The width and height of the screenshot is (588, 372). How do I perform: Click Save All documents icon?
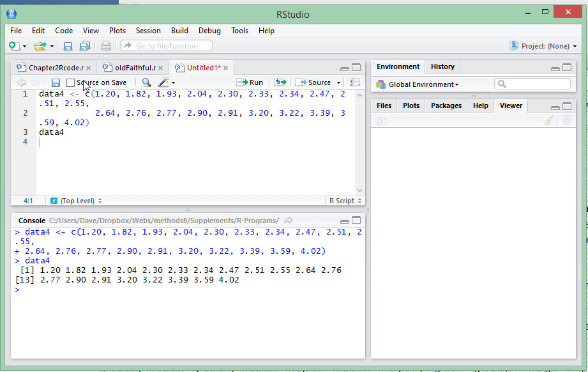(85, 46)
